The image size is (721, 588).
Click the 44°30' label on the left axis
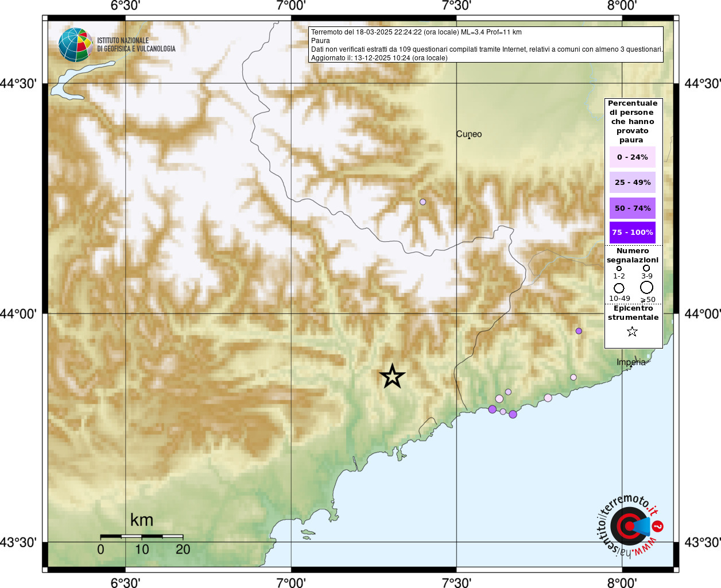[18, 84]
